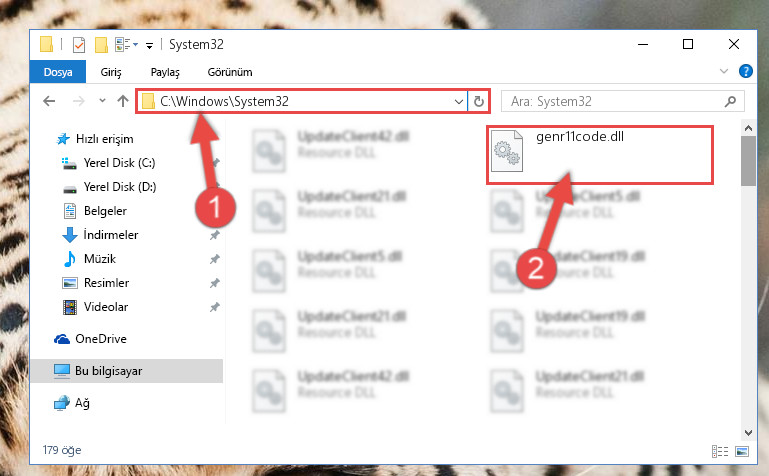Click the search magnifier icon
The height and width of the screenshot is (476, 769).
pos(730,101)
